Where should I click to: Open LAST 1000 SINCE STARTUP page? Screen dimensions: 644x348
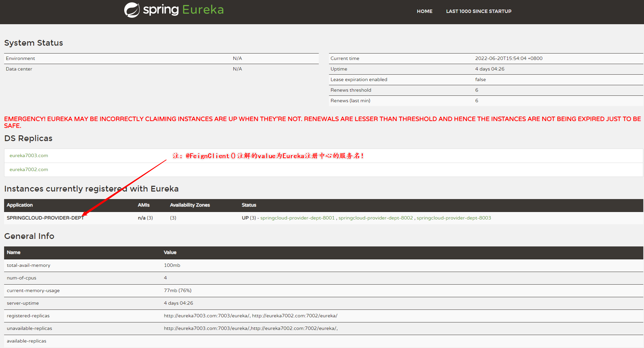click(x=478, y=11)
